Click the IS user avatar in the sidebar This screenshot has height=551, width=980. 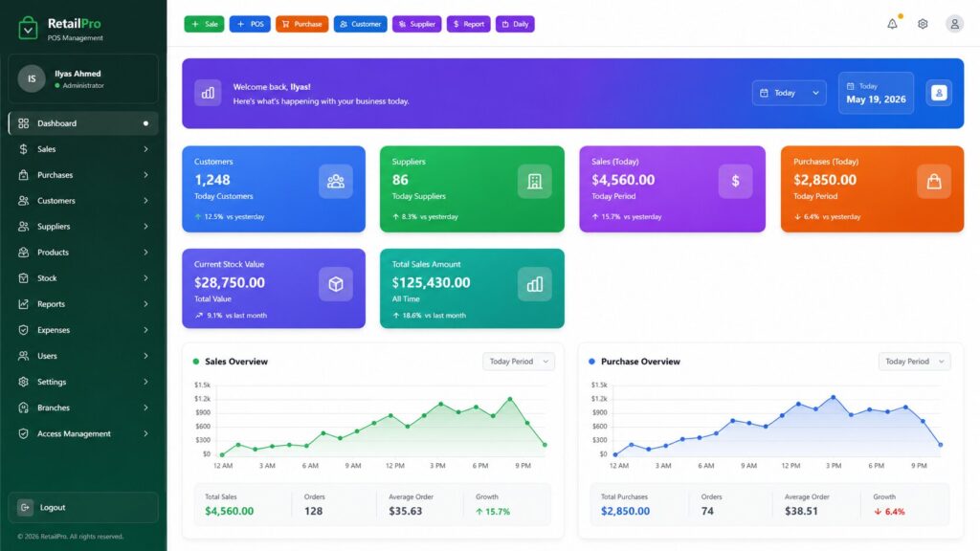[x=32, y=78]
